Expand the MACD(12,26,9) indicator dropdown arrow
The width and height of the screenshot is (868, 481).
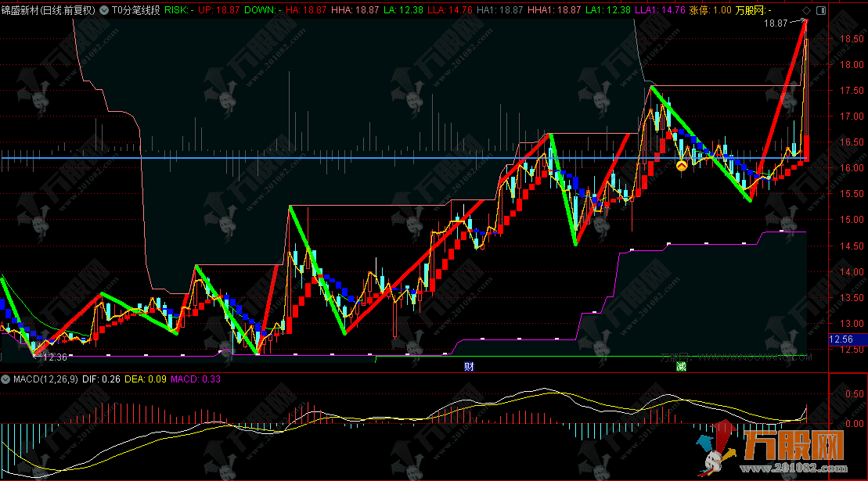coord(6,380)
